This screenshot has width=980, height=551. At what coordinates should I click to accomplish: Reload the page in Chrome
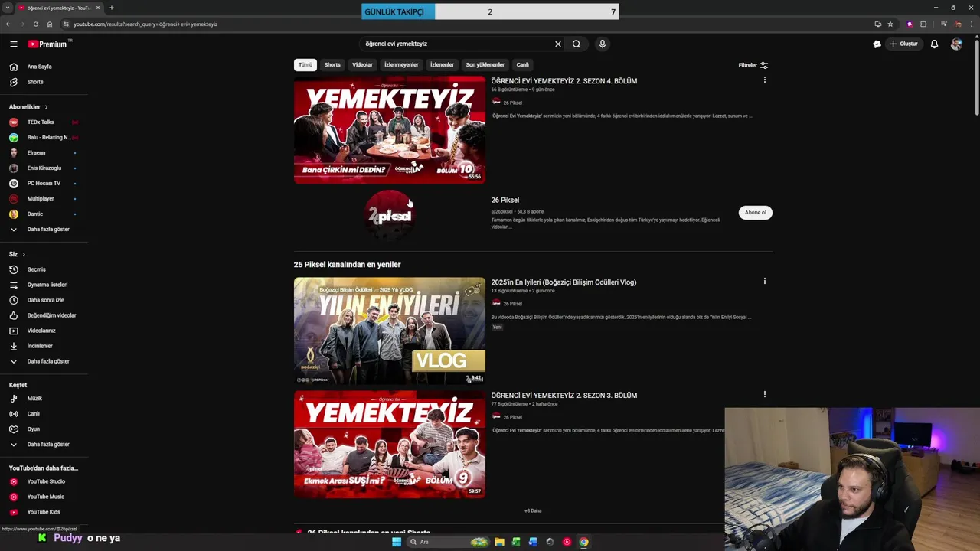pos(35,24)
